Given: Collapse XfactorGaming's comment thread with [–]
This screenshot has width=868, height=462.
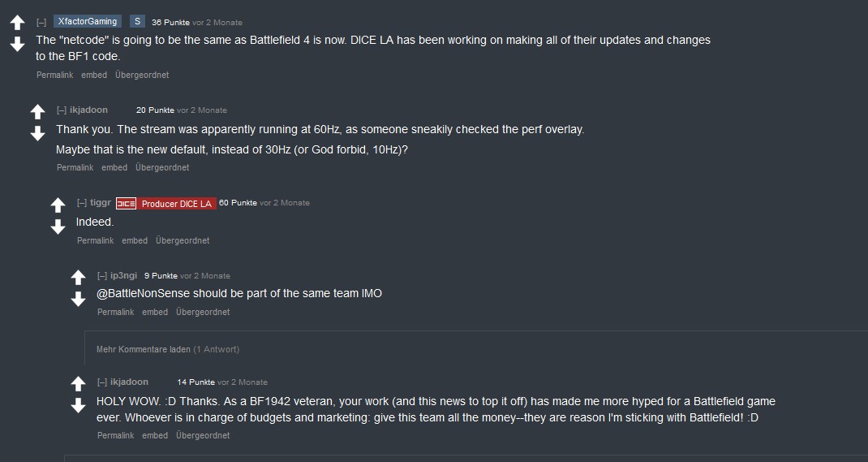Looking at the screenshot, I should [41, 22].
